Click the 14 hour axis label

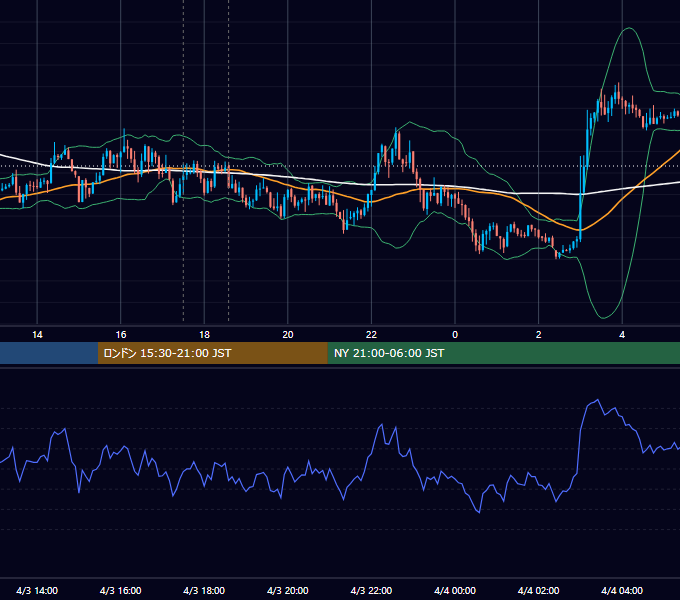(37, 335)
